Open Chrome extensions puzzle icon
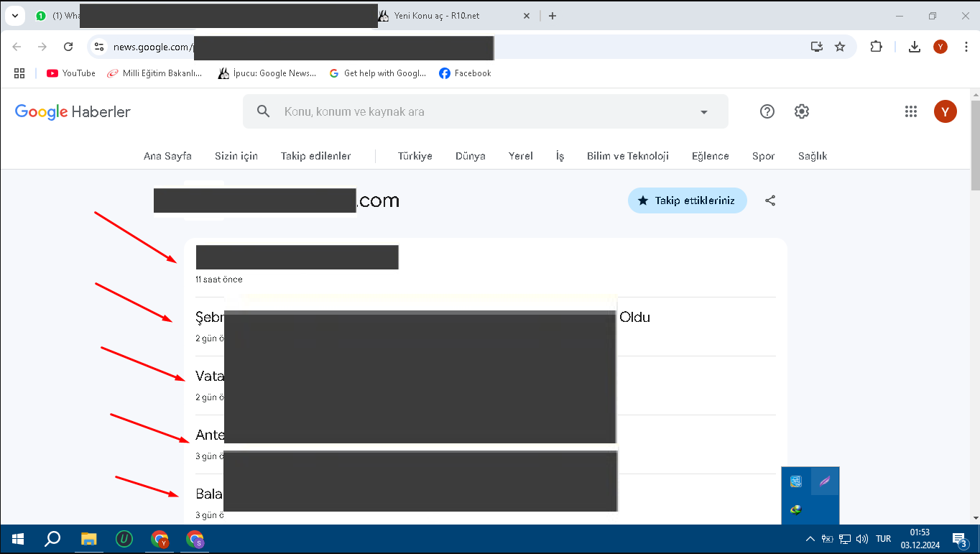980x554 pixels. (876, 47)
